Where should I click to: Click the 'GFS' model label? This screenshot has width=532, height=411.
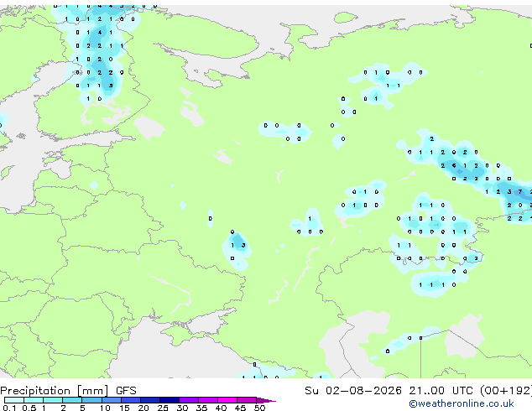pos(126,391)
